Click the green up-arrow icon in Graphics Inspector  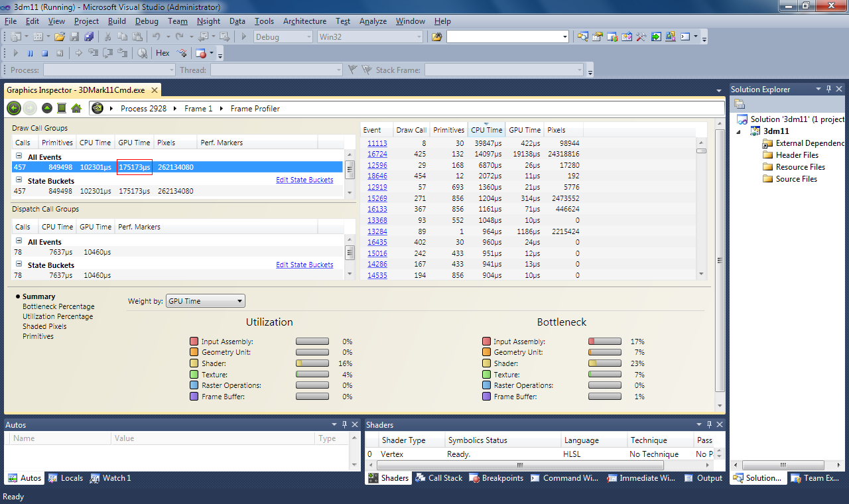point(46,108)
